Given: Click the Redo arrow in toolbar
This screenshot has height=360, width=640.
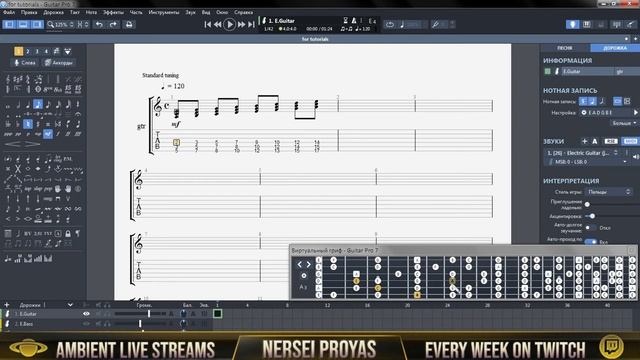Looking at the screenshot, I should point(113,24).
